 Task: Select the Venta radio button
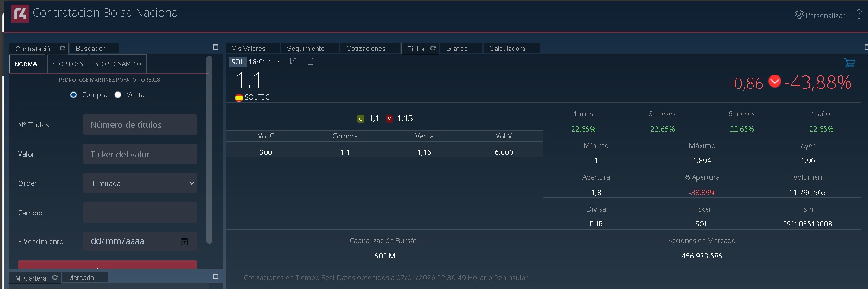[x=118, y=95]
